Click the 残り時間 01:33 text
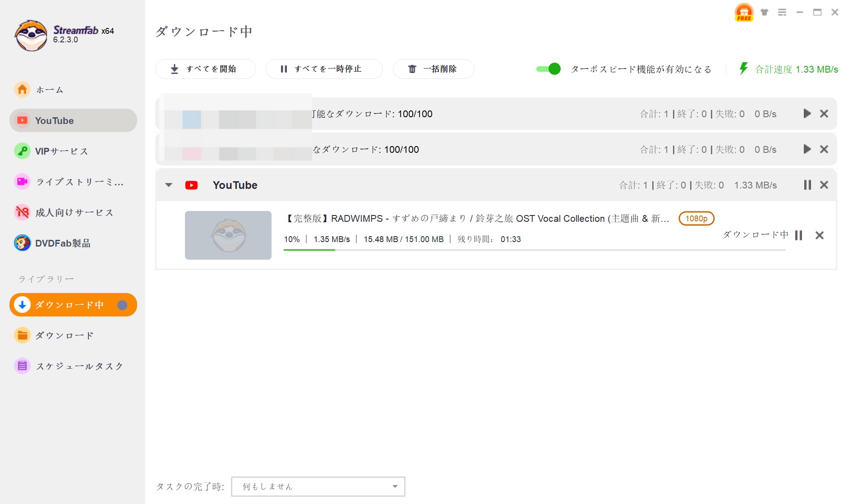Screen dimensions: 848x504 (489, 239)
